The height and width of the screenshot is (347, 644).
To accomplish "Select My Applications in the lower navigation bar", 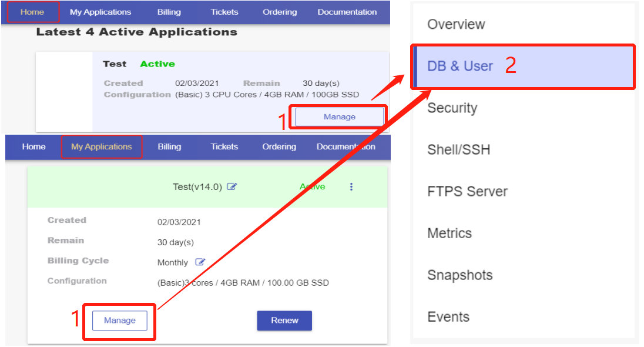I will click(102, 147).
